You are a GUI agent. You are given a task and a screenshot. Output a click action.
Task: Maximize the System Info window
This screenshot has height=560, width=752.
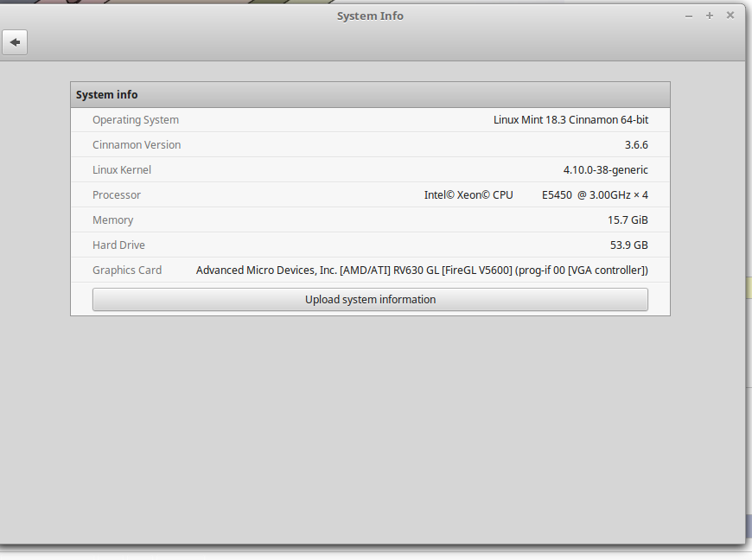click(x=710, y=16)
